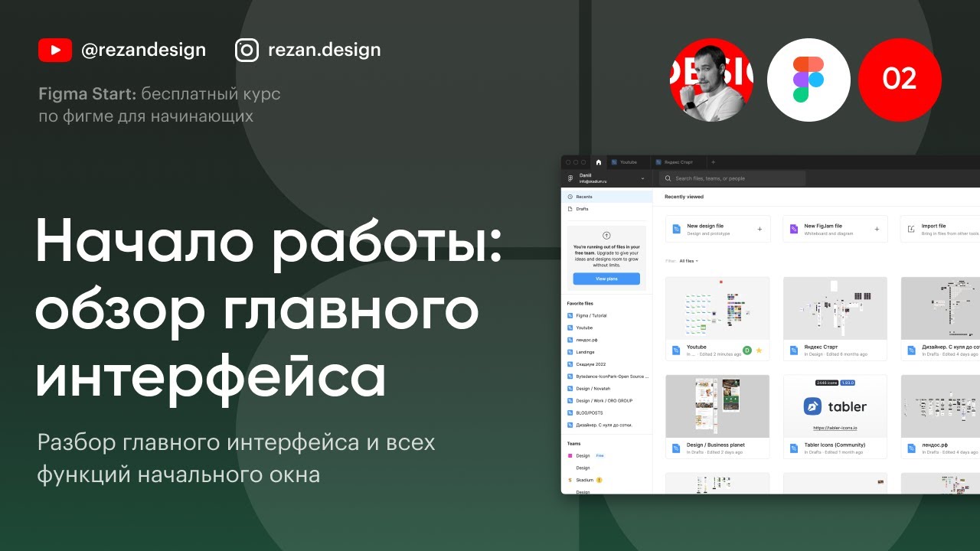The height and width of the screenshot is (551, 980).
Task: Click the Figma logo beside Daniil account
Action: 570,178
